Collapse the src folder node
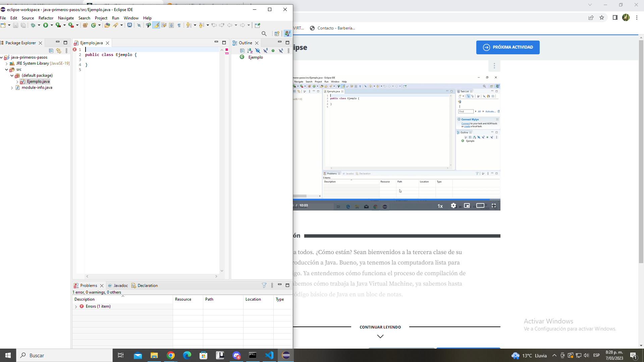The image size is (644, 362). pyautogui.click(x=7, y=69)
